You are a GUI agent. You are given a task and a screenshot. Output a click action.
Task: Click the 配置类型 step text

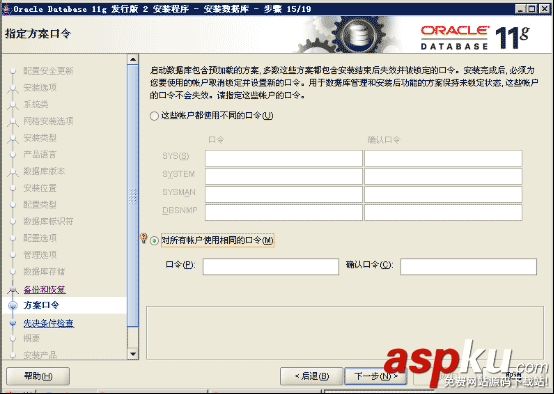[40, 205]
